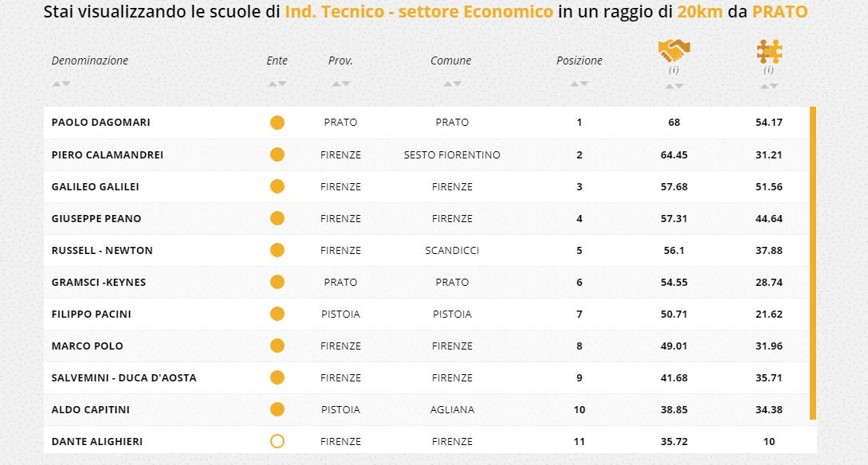The width and height of the screenshot is (868, 465).
Task: Sort by Posizione using its arrows
Action: [579, 84]
